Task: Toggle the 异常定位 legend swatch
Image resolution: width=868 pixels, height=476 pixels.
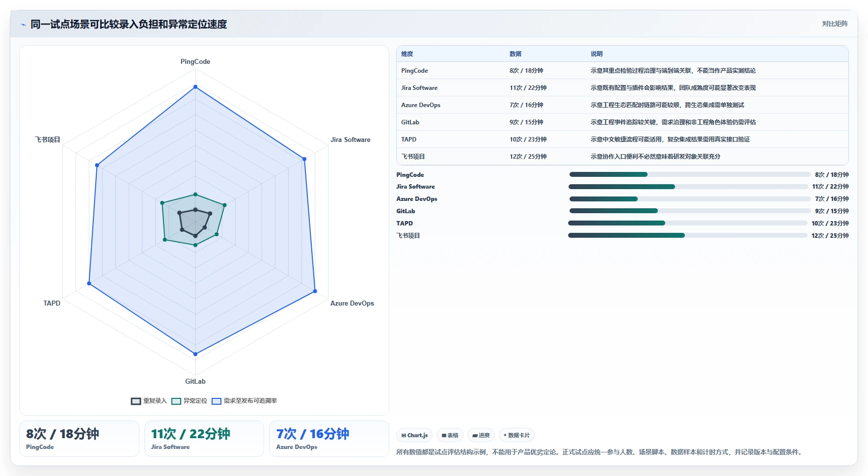Action: coord(176,401)
